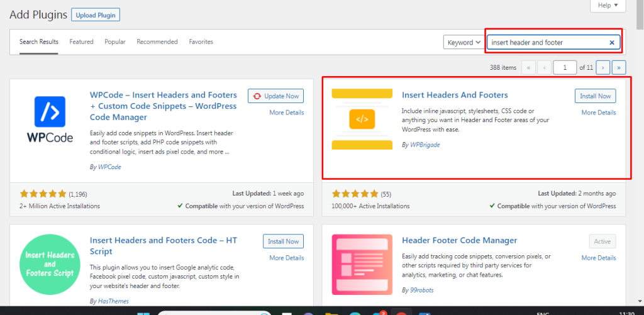
Task: Open More Details for Header Footer Code Manager
Action: click(x=599, y=258)
